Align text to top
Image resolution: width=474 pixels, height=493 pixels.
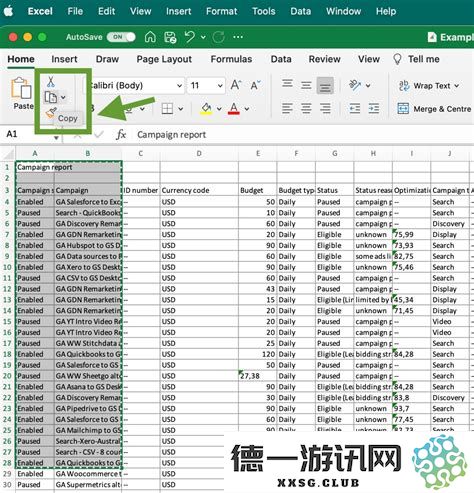coord(287,83)
